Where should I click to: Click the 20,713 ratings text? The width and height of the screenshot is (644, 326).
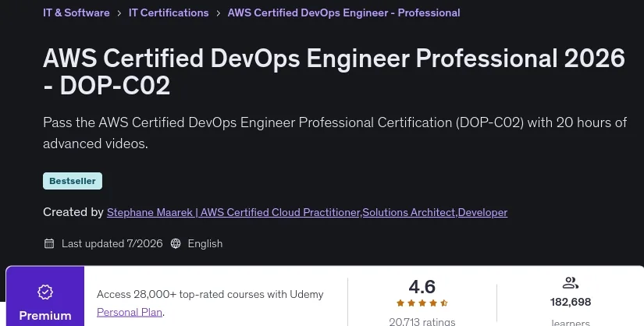(422, 321)
